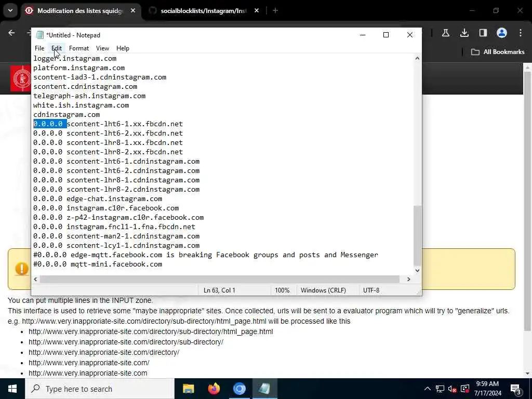Click the muted speaker tray icon
The width and height of the screenshot is (532, 399).
[453, 389]
